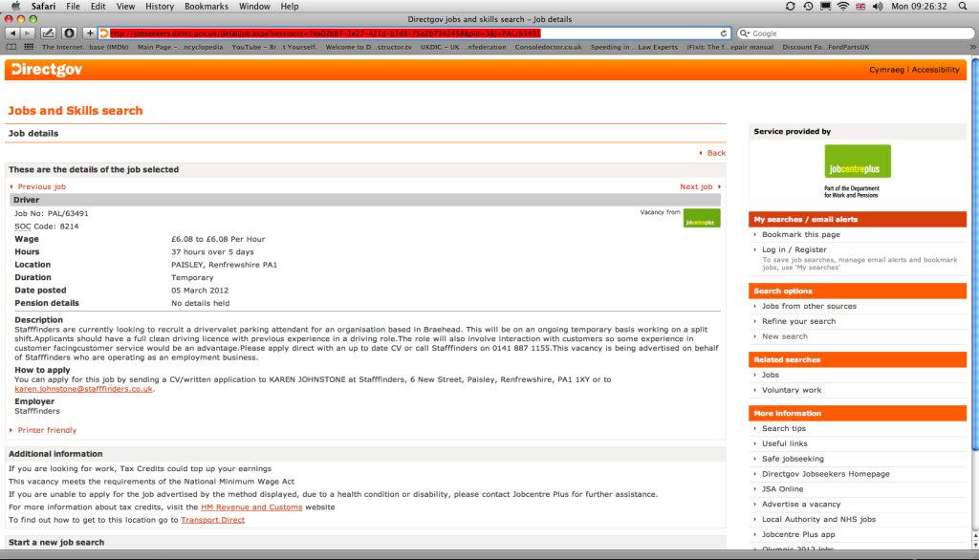Screen dimensions: 979x560
Task: Click the highlighted address bar URL
Action: tap(325, 33)
